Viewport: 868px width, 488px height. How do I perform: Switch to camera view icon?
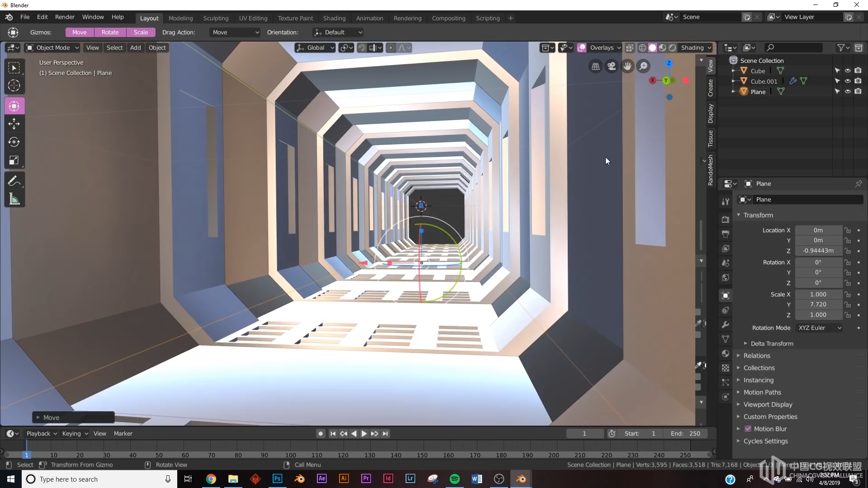click(x=612, y=66)
